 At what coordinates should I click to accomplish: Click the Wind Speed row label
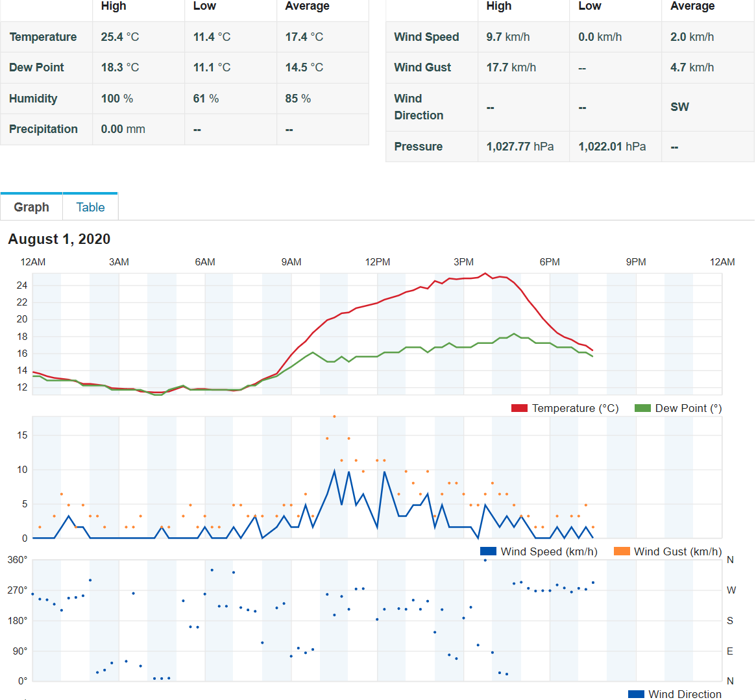(427, 37)
